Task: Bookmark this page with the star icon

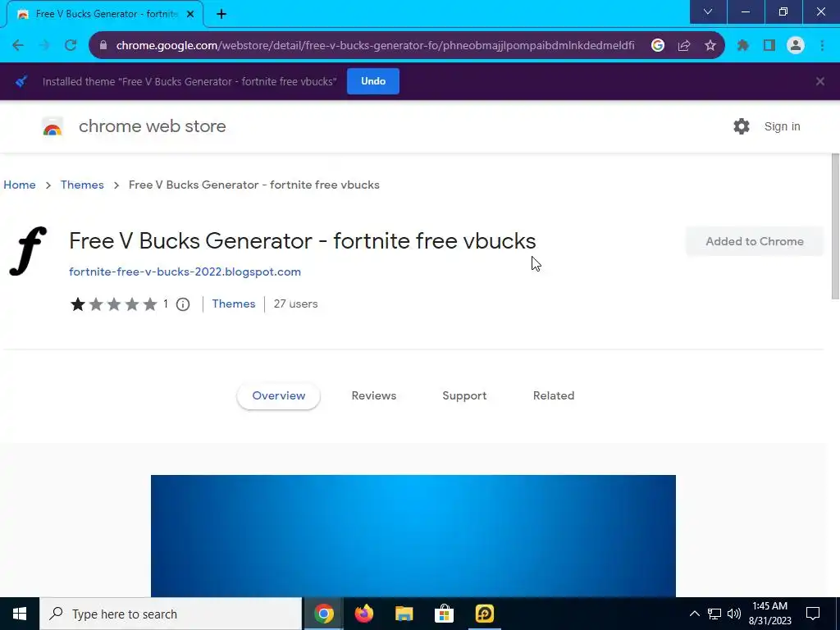Action: [710, 46]
